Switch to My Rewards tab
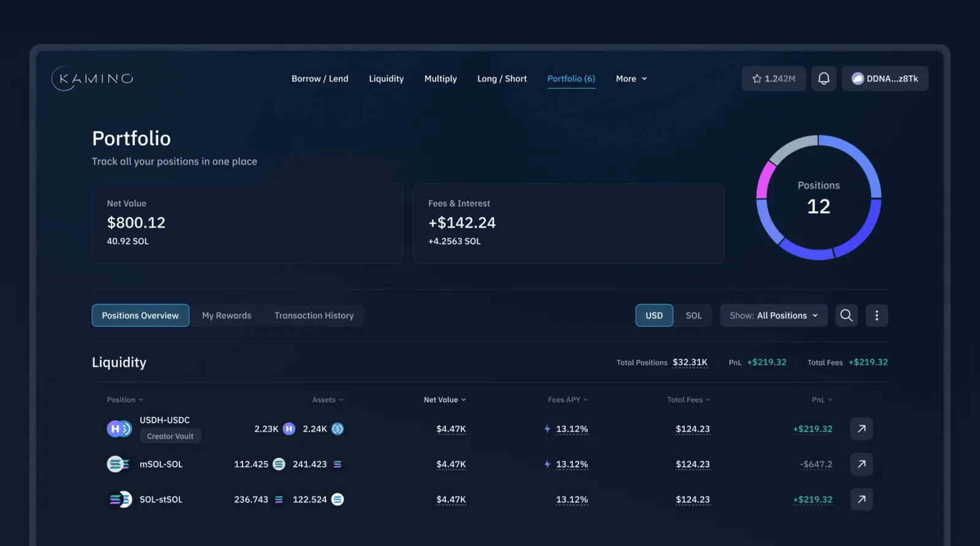This screenshot has width=980, height=546. click(227, 315)
